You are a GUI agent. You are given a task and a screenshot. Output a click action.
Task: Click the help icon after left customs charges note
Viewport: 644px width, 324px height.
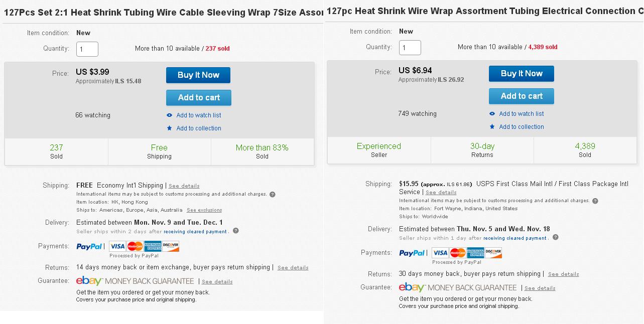tap(273, 194)
